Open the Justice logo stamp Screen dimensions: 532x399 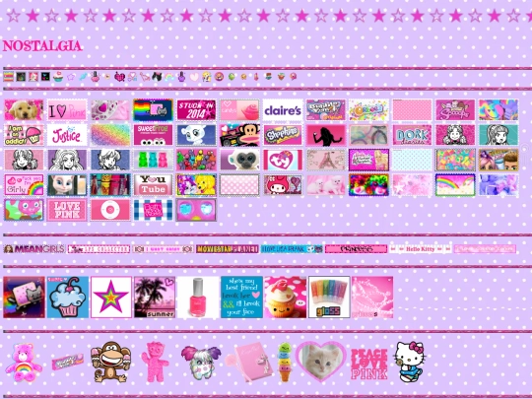67,135
